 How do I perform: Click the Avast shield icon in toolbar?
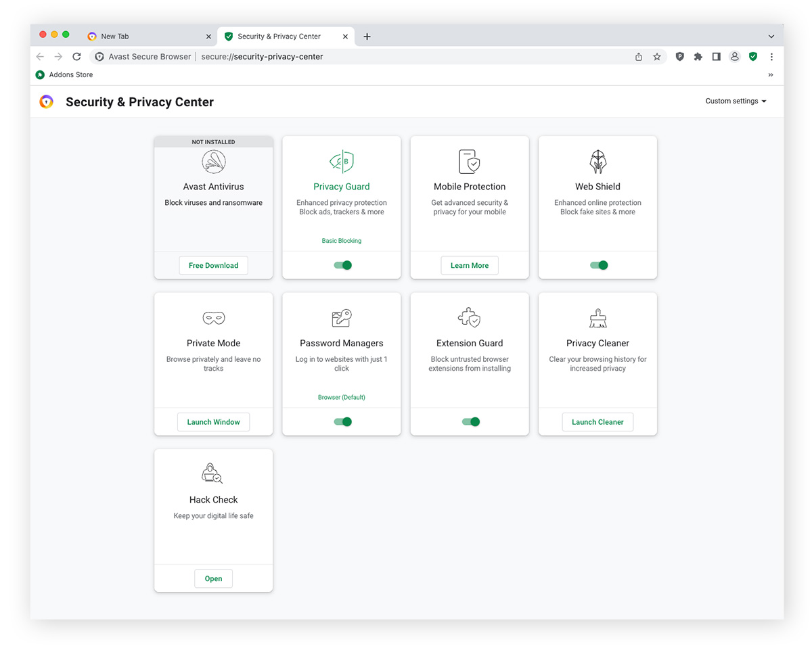[x=752, y=57]
